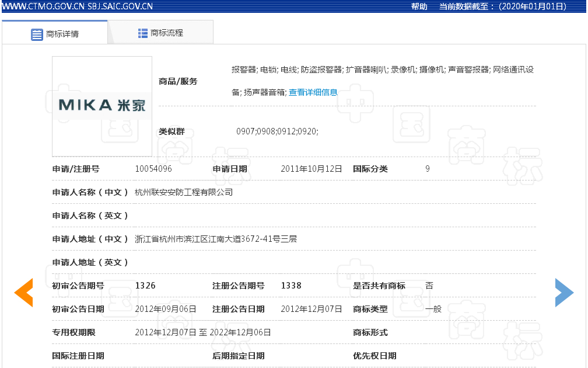The width and height of the screenshot is (588, 368).
Task: Click the MIKA 米家 trademark image
Action: click(102, 106)
